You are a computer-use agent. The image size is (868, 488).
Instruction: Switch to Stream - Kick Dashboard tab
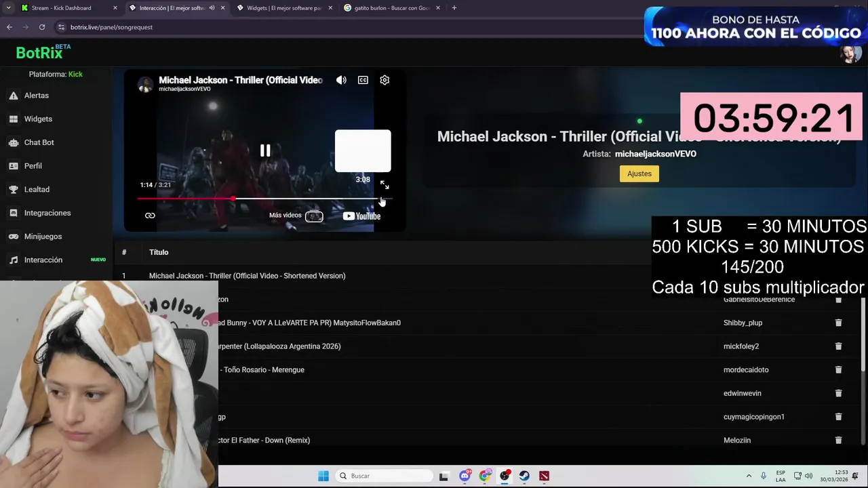(x=67, y=8)
